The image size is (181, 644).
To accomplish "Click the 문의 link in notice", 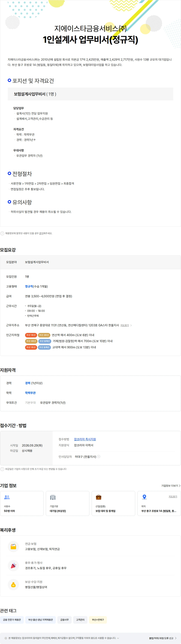I will [x=41, y=233].
